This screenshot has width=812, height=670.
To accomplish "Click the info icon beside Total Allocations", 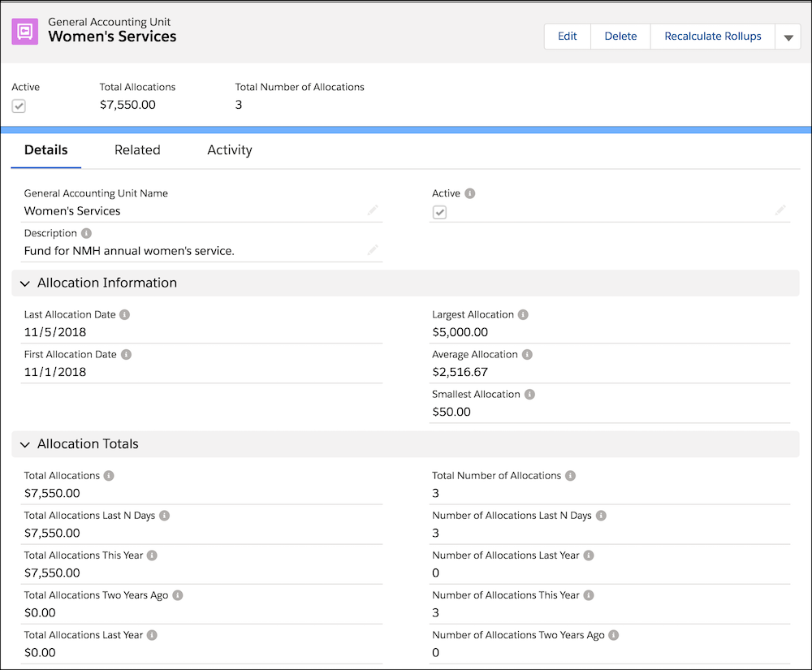I will [110, 475].
